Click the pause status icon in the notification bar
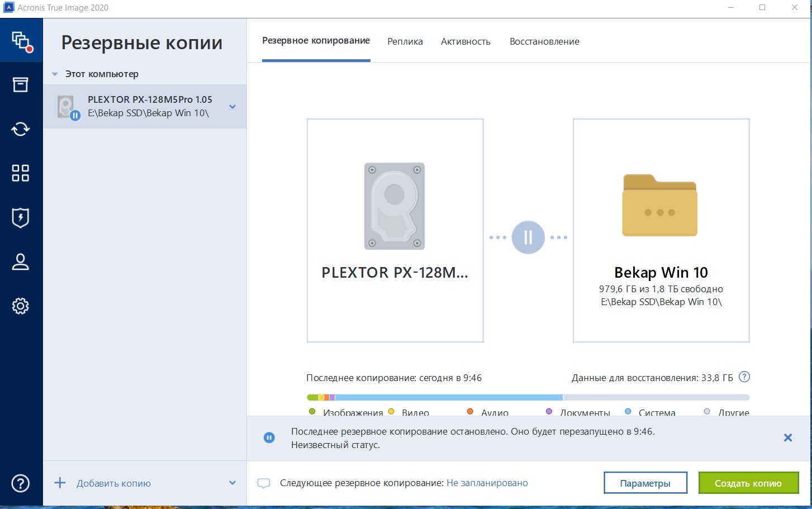 [x=269, y=437]
